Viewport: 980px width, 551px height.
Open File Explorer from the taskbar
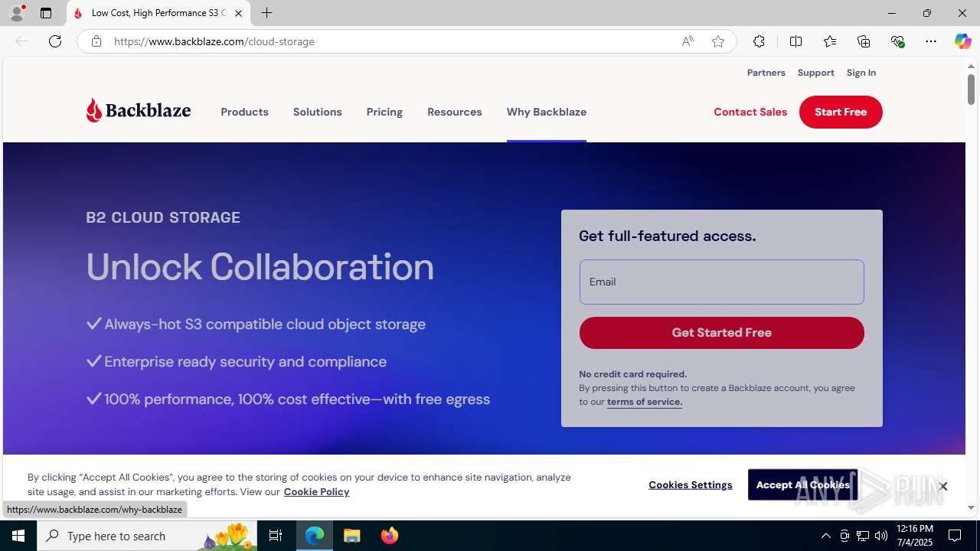[x=352, y=536]
